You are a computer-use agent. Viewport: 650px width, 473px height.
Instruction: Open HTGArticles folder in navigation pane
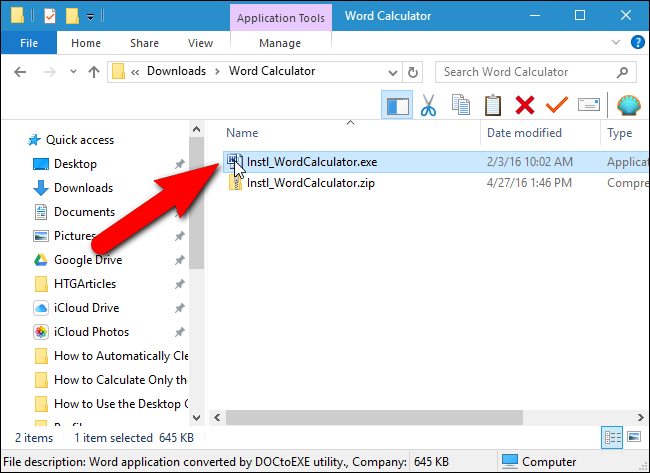tap(85, 284)
